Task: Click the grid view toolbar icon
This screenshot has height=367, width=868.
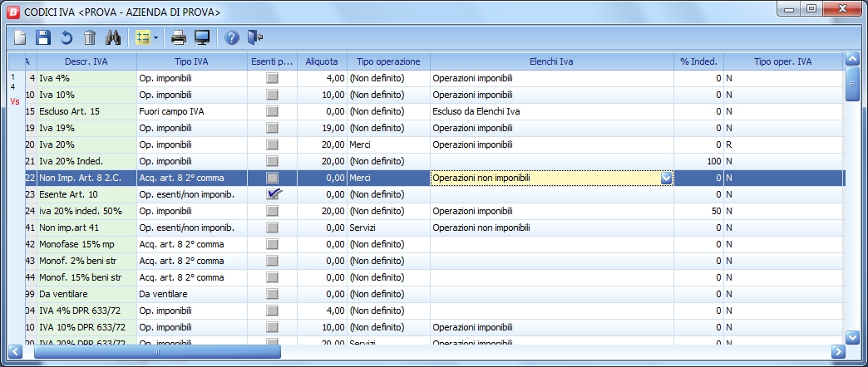Action: (x=143, y=37)
